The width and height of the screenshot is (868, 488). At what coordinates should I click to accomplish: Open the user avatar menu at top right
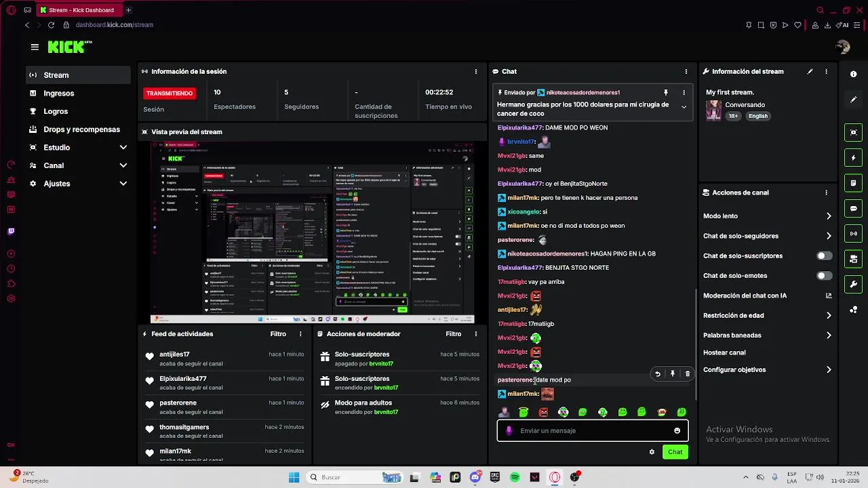coord(843,47)
